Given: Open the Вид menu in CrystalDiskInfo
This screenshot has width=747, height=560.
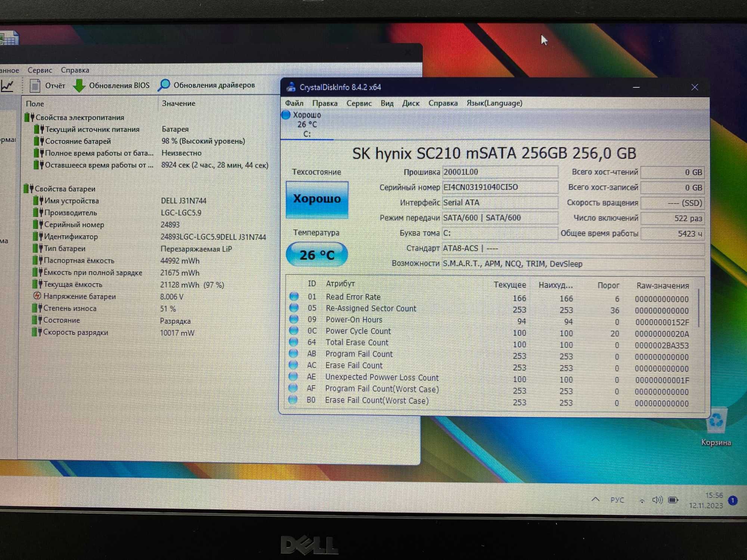Looking at the screenshot, I should coord(387,103).
